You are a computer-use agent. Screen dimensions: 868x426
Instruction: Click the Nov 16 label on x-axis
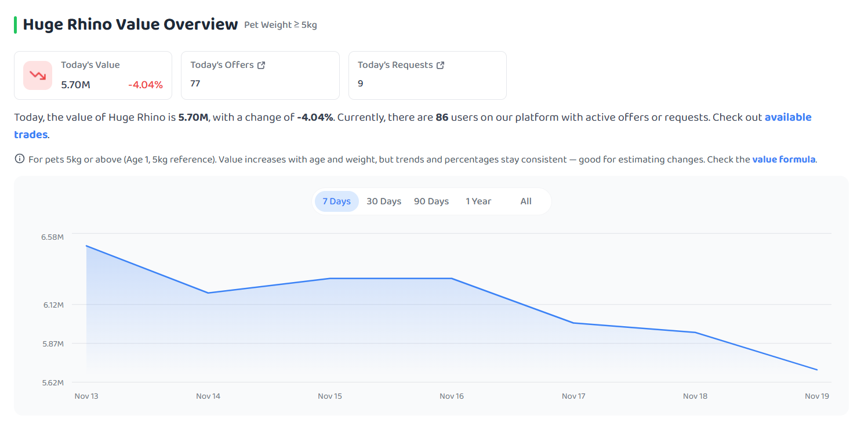coord(452,396)
